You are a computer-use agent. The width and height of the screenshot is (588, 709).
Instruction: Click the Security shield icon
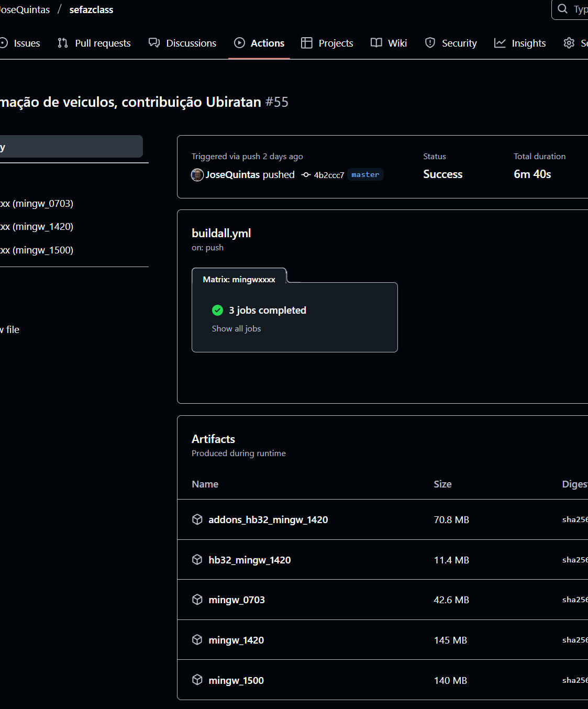(430, 43)
